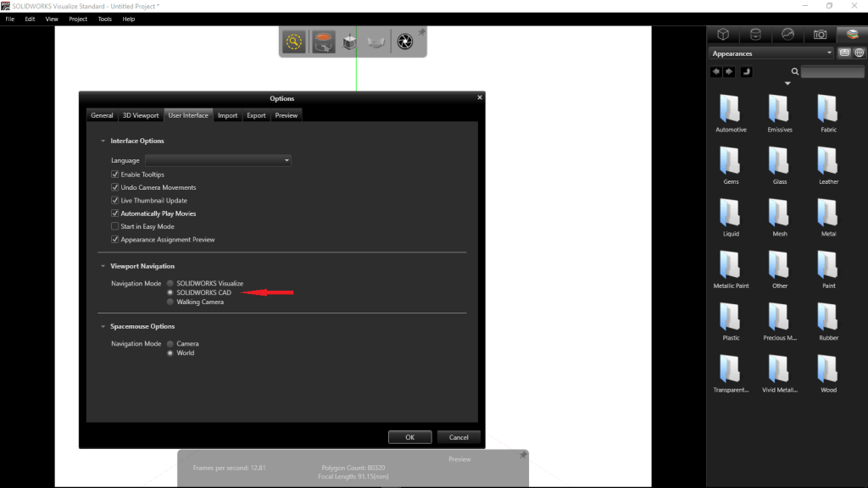Click the Cancel button
This screenshot has width=868, height=488.
tap(459, 437)
